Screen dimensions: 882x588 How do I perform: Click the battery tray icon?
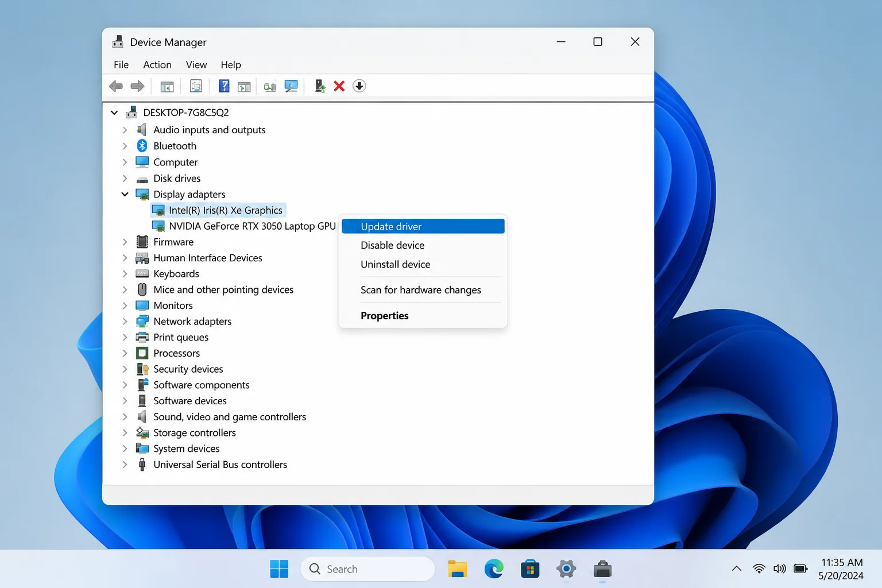(800, 569)
